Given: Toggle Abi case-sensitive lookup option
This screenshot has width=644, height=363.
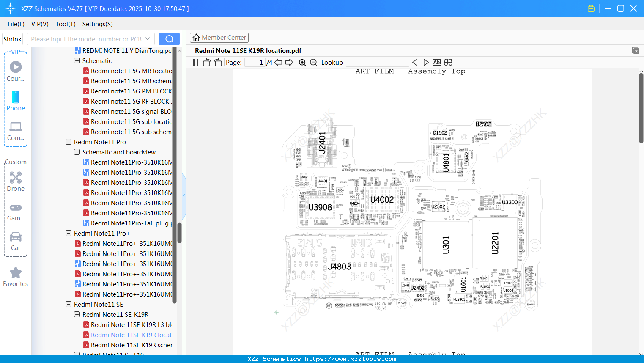Looking at the screenshot, I should coord(437,62).
